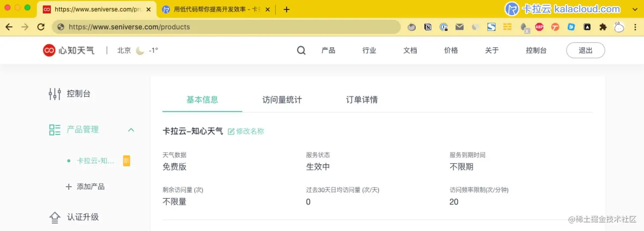Click the 修改名称 link
Image resolution: width=644 pixels, height=231 pixels.
pos(250,131)
